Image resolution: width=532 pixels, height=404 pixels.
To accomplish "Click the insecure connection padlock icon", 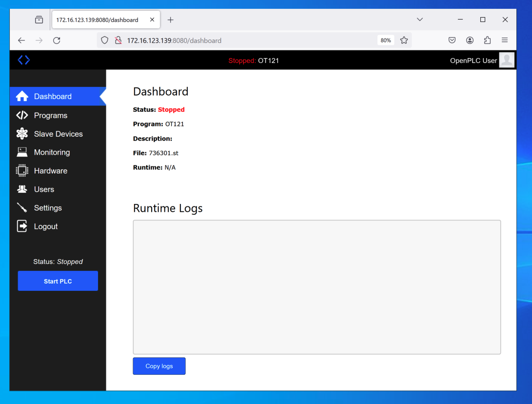I will pyautogui.click(x=118, y=40).
